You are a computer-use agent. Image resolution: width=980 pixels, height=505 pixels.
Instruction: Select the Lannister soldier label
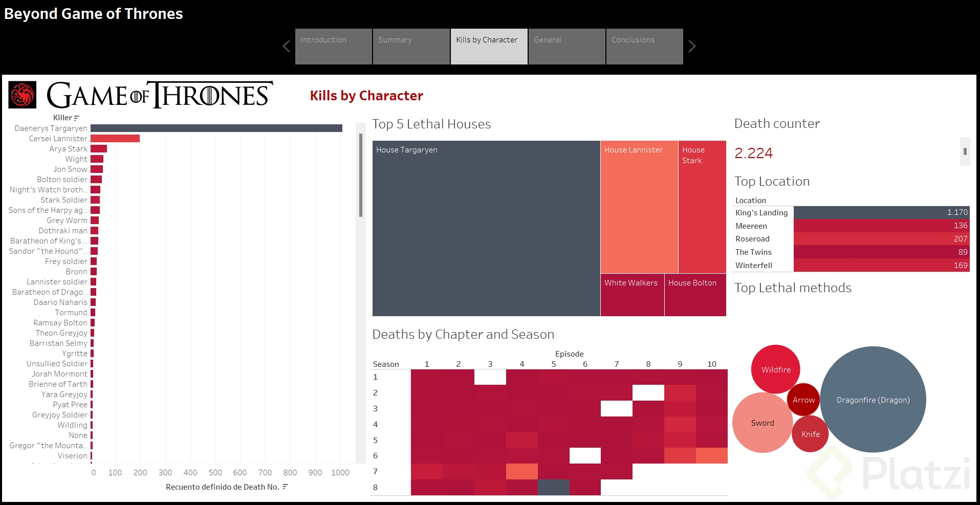coord(57,282)
